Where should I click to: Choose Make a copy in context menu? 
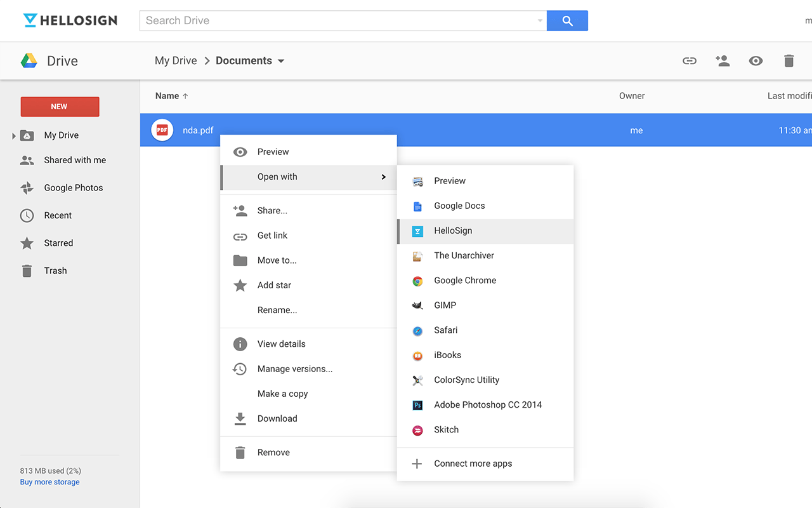click(308, 394)
